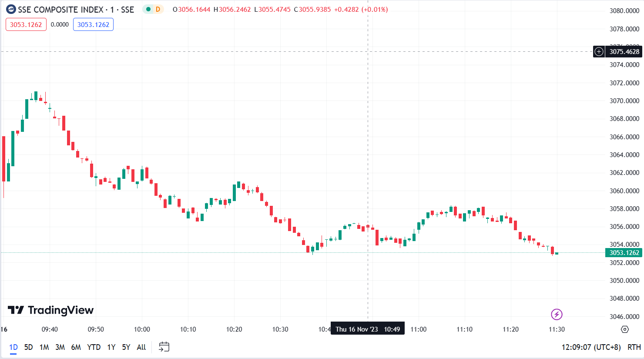
Task: Open the go-to-date calendar icon
Action: click(164, 347)
